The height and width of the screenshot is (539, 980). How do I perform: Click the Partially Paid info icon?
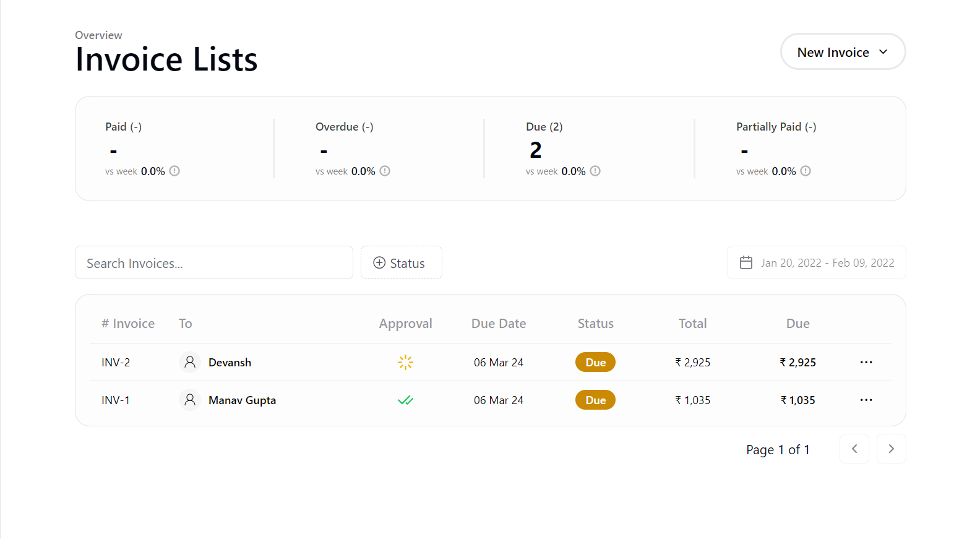coord(806,171)
